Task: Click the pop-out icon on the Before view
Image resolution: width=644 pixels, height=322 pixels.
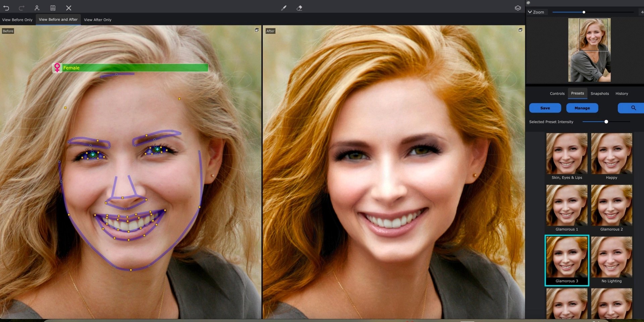Action: tap(256, 29)
